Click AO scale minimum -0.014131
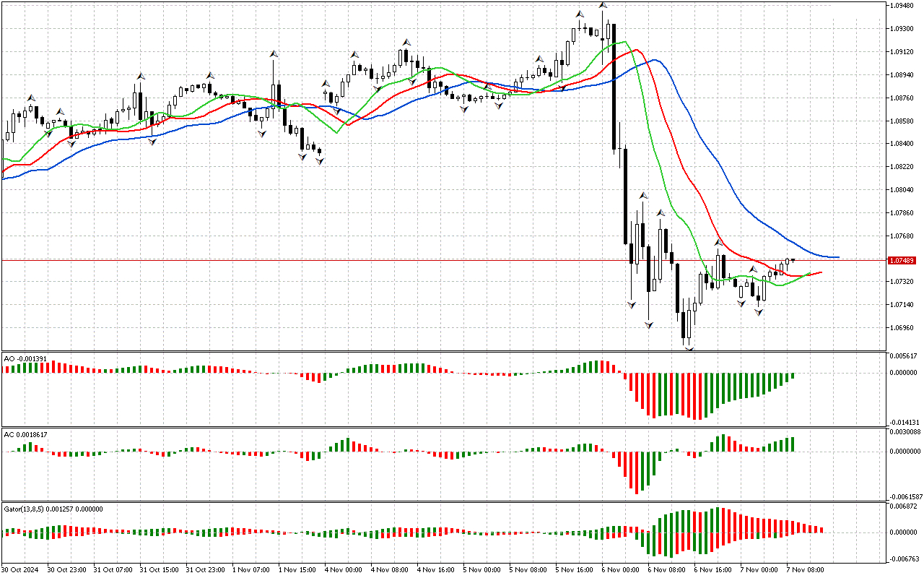 [904, 423]
